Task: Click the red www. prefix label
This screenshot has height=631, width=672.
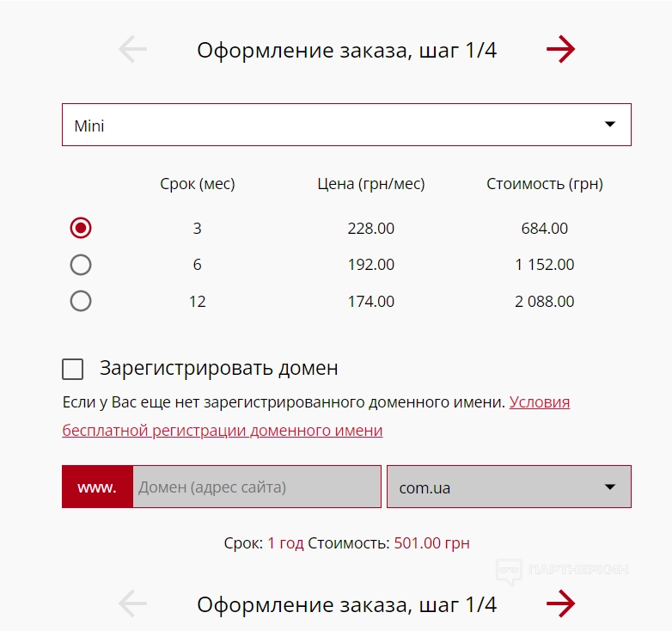Action: [97, 487]
